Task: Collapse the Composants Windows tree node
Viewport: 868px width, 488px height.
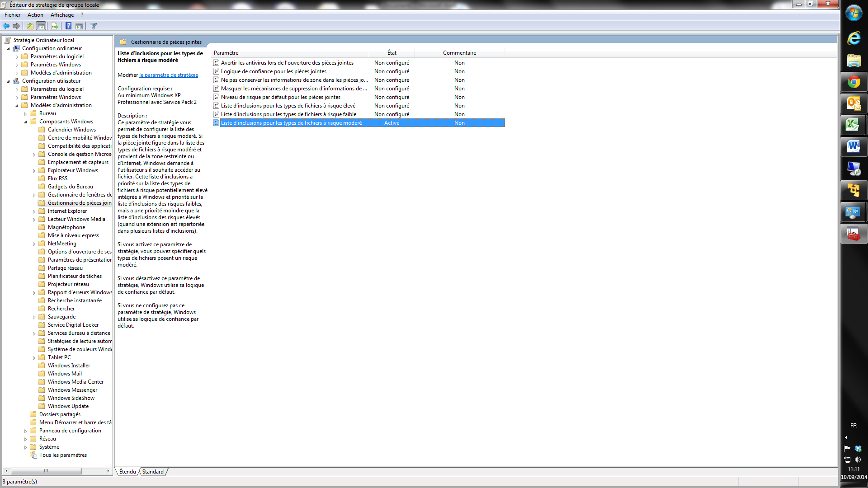Action: 25,122
